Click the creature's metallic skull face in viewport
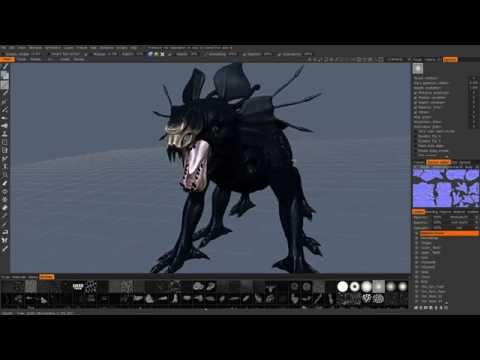 pyautogui.click(x=178, y=136)
